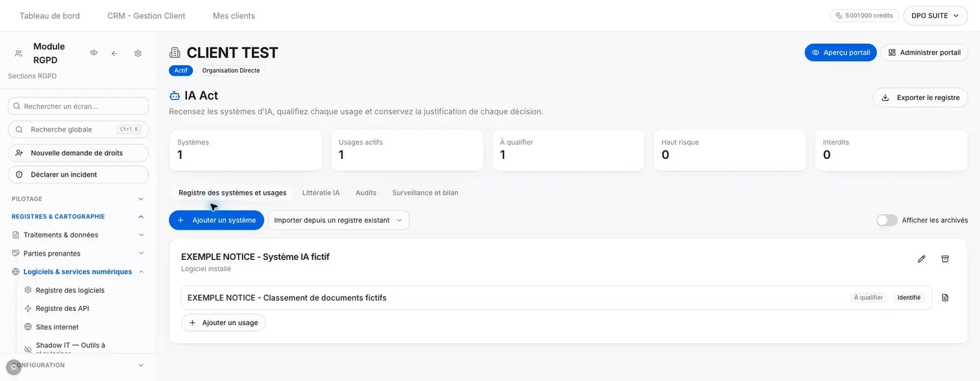Switch to the Littératie IA tab
This screenshot has height=381, width=980.
click(321, 193)
